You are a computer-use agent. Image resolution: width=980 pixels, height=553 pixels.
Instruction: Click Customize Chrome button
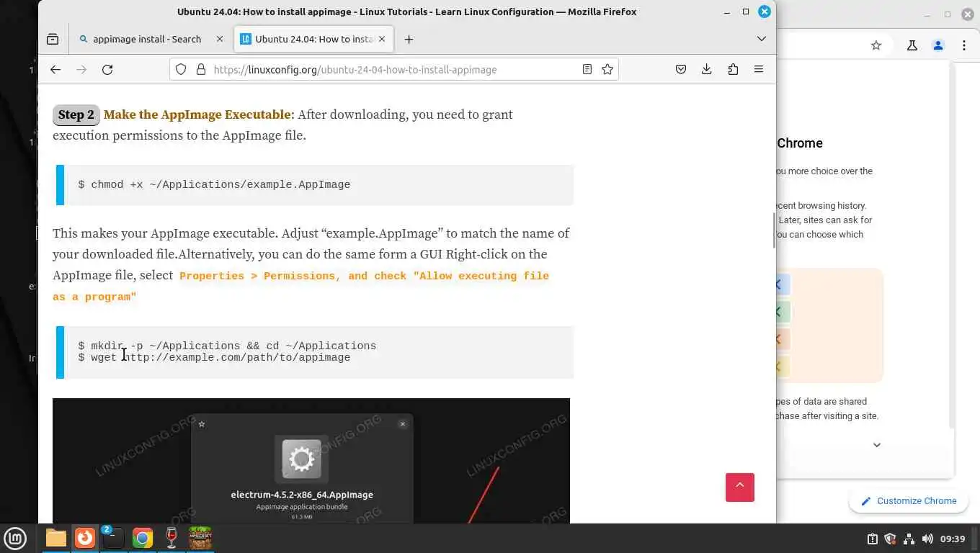909,501
